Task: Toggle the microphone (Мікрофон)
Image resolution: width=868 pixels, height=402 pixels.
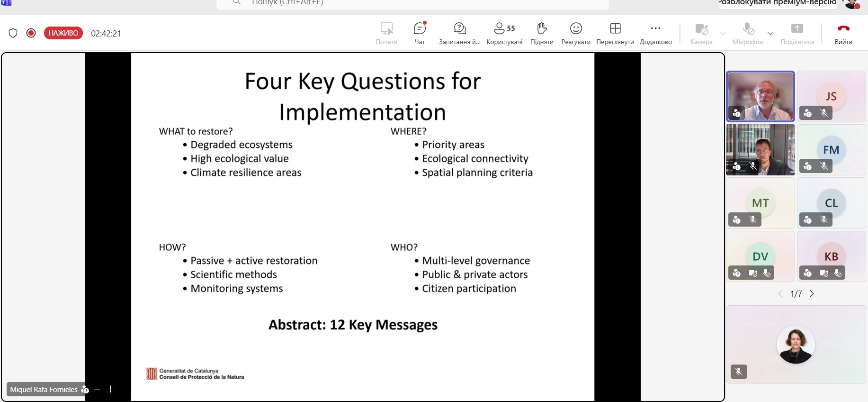Action: [x=748, y=33]
